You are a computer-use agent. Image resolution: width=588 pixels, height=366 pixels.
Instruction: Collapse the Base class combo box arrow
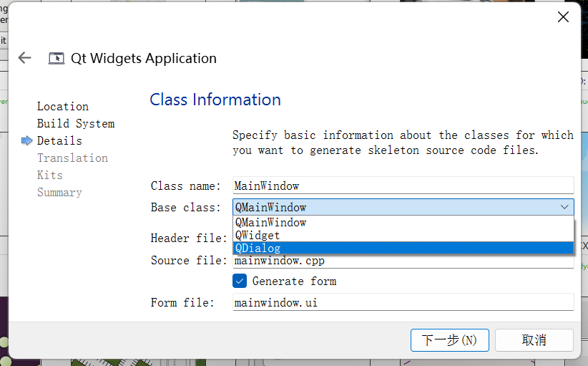564,207
